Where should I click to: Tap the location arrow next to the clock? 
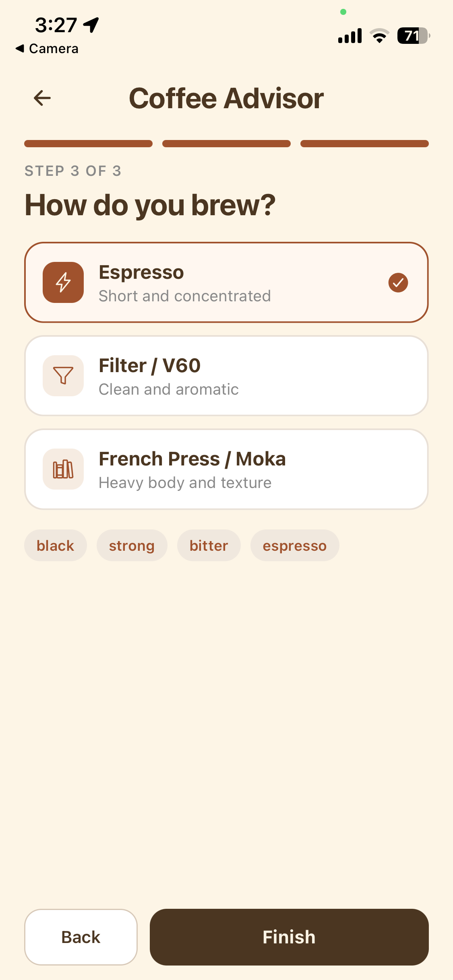(x=89, y=25)
